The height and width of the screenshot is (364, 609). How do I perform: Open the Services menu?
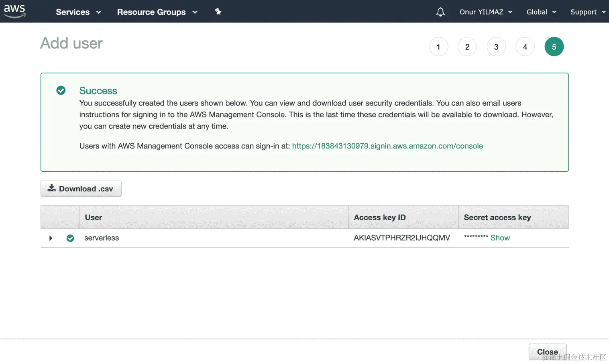click(77, 12)
